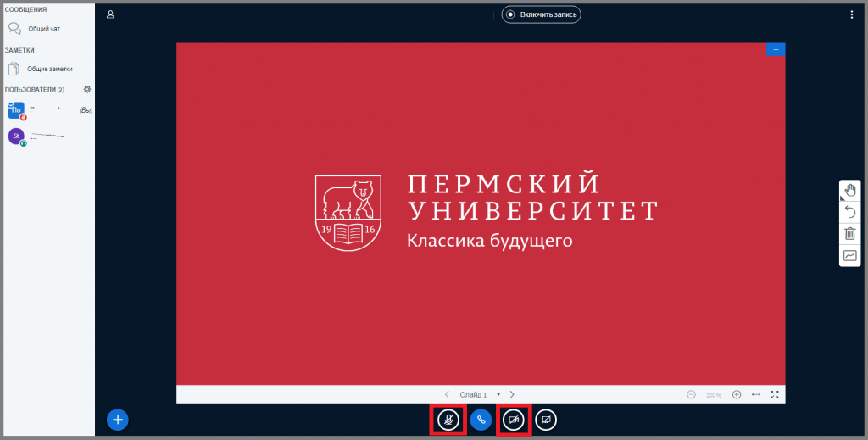Open Общий чат public chat

(43, 28)
